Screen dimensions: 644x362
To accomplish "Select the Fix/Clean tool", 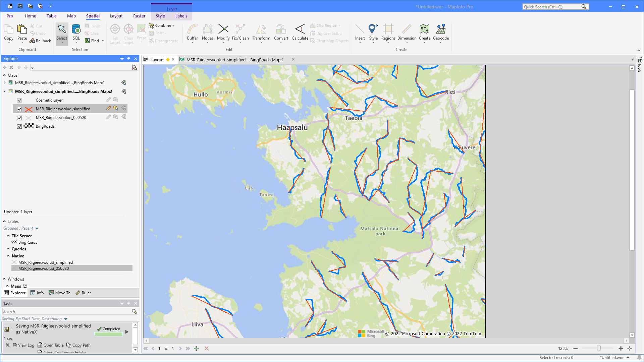I will coord(240,30).
